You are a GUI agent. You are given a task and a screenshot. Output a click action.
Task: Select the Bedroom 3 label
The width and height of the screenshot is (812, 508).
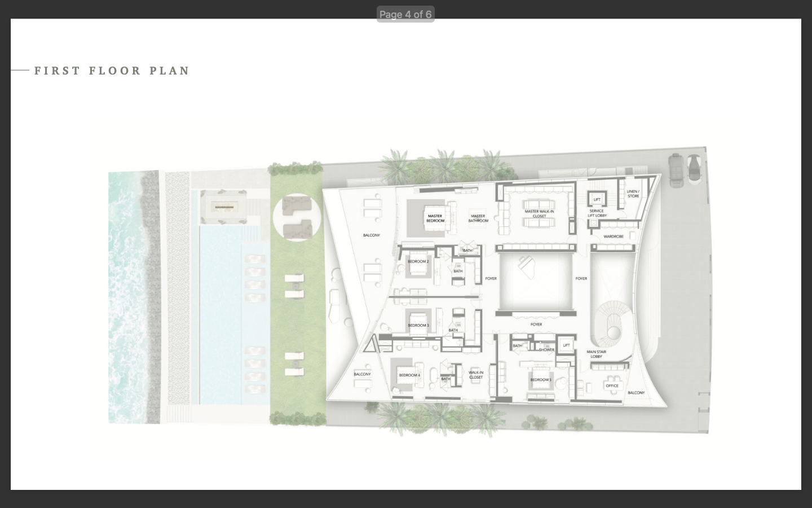(418, 326)
